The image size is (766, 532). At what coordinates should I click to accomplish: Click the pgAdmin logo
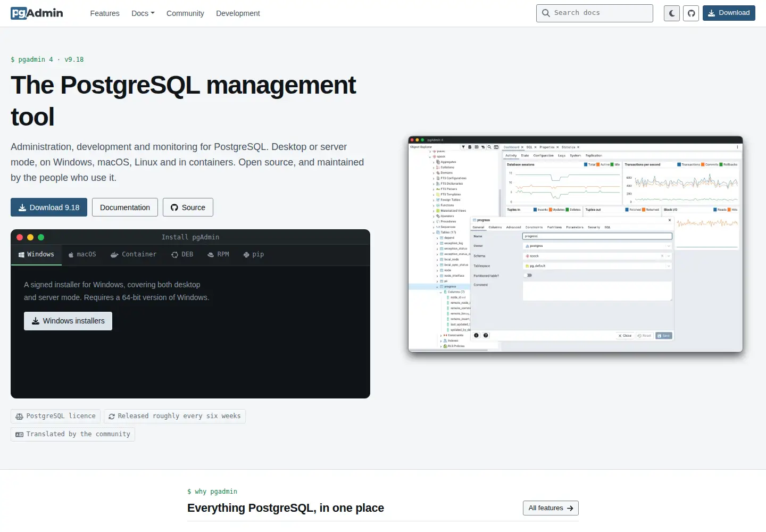point(37,13)
